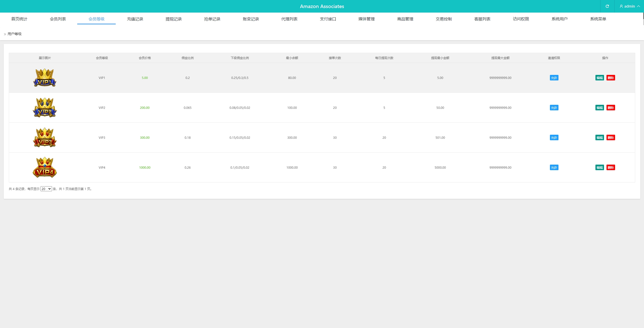Click the VIP1 crown badge image

coord(45,78)
